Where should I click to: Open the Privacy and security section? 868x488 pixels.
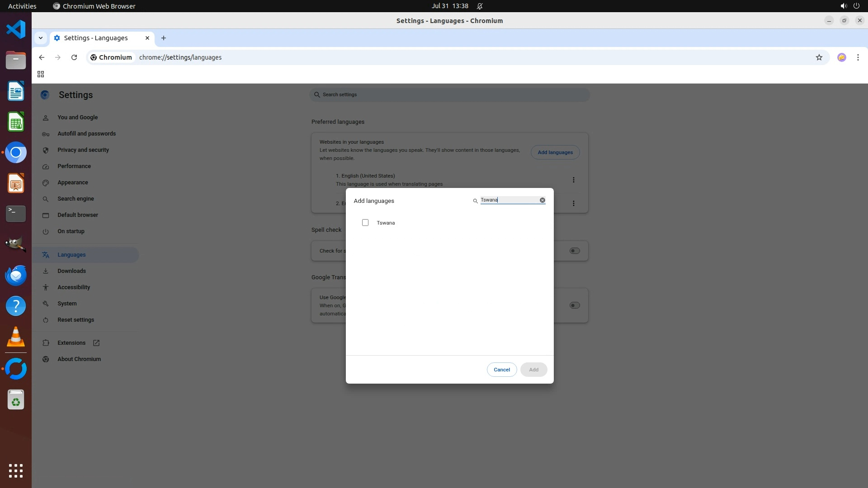(83, 150)
